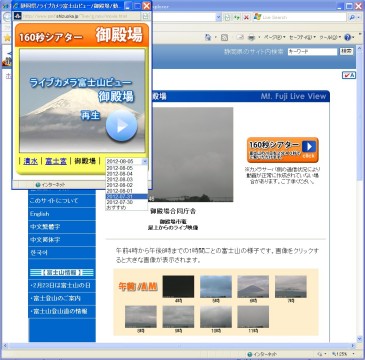365x360 pixels.
Task: Open the ページ menu in command bar
Action: 273,37
